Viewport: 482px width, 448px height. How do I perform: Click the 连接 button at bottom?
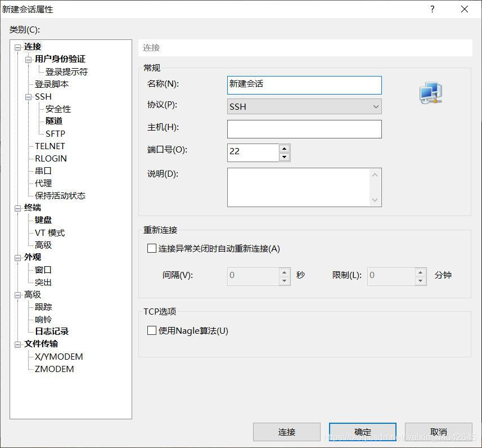click(286, 432)
